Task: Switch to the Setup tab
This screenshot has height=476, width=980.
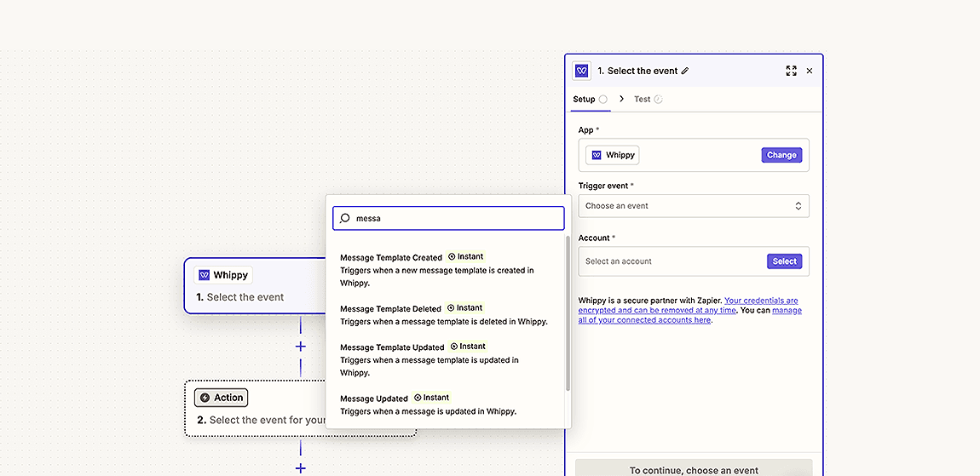Action: [x=590, y=100]
